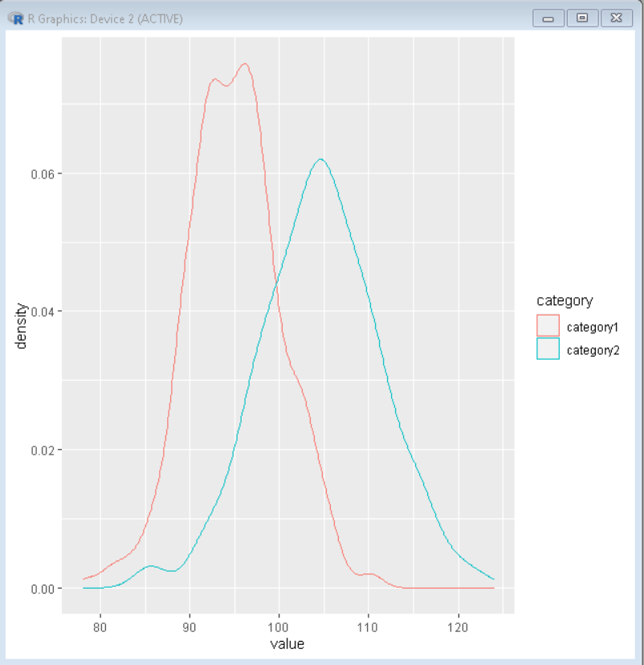Click the value axis label
The height and width of the screenshot is (665, 644).
click(x=286, y=644)
